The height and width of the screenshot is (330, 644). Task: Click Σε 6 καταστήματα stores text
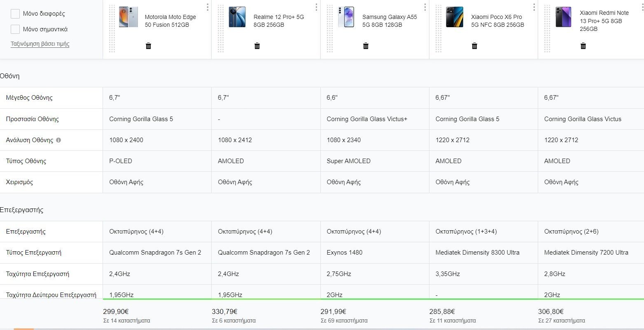point(233,321)
